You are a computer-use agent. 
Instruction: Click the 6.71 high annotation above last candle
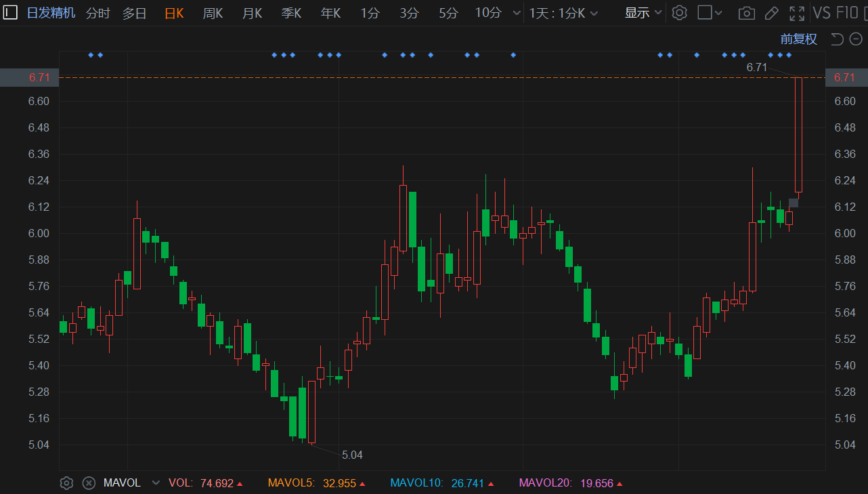757,67
